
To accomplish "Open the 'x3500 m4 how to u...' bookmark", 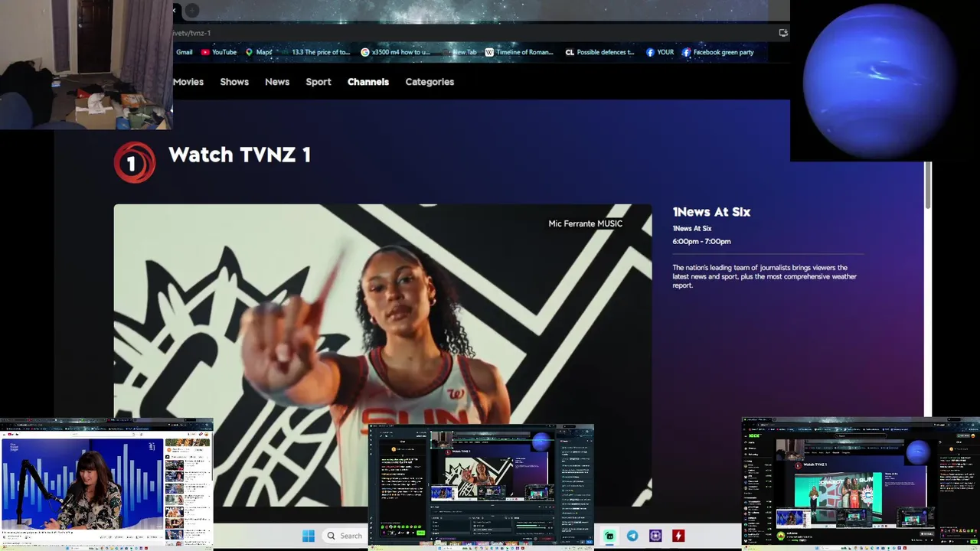I will [395, 52].
